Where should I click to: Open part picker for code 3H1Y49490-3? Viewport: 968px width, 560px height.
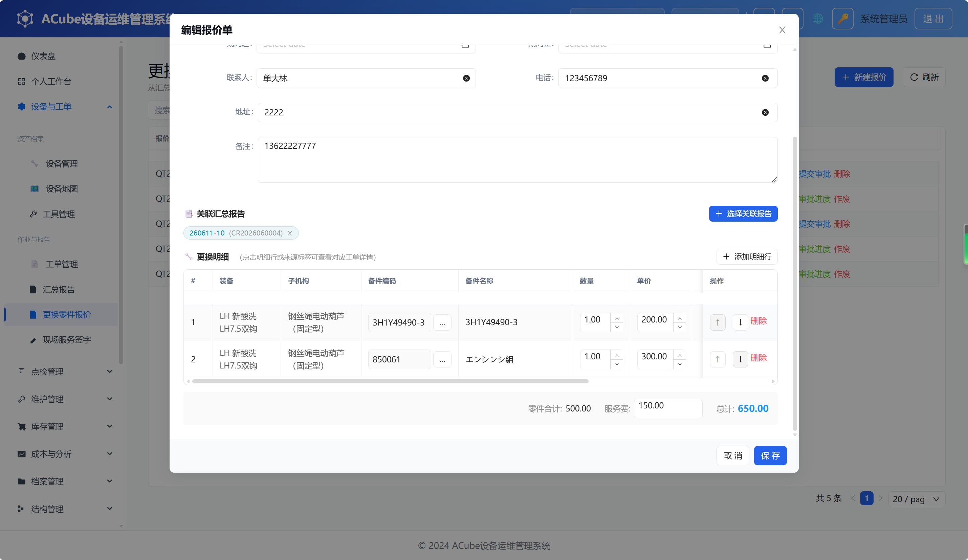[x=442, y=322]
